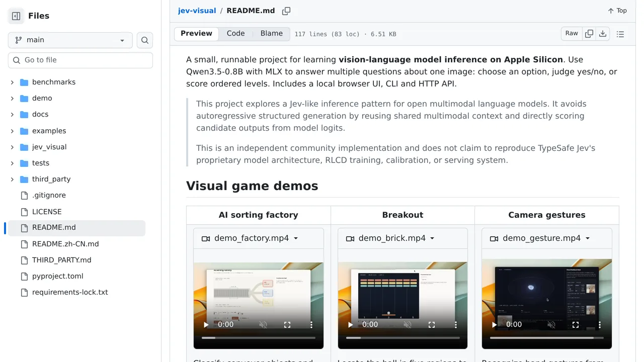
Task: Play the AI sorting factory video
Action: 206,325
